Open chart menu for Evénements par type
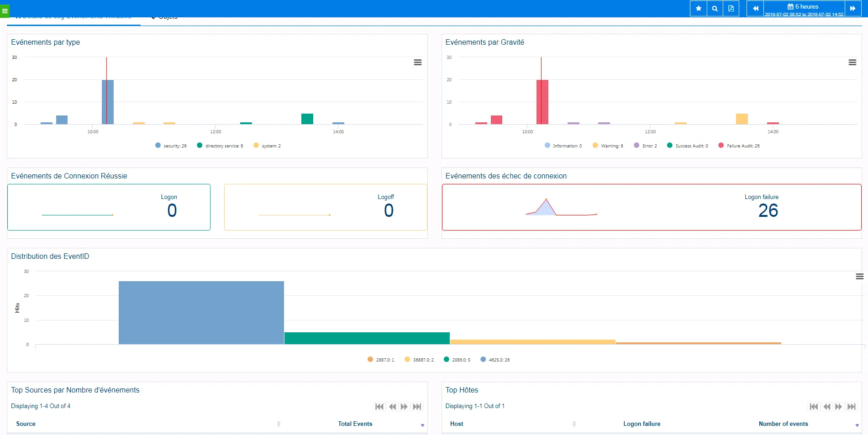The height and width of the screenshot is (435, 868). click(x=417, y=63)
